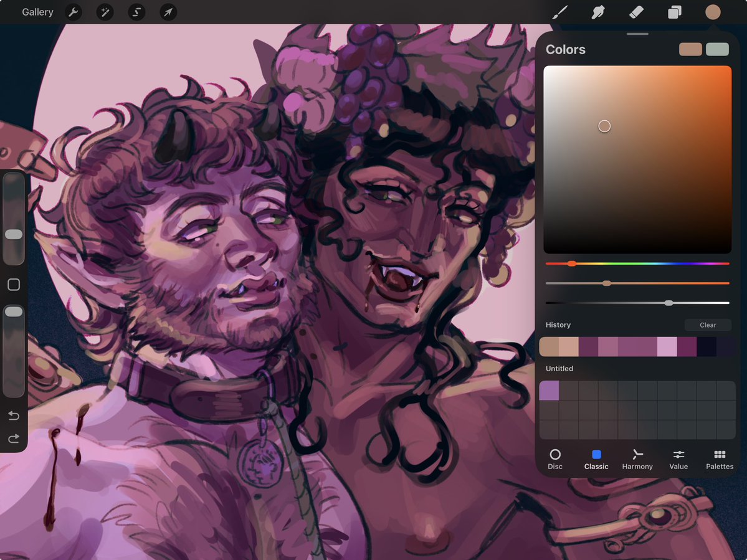This screenshot has width=747, height=560.
Task: Clear the color History
Action: tap(708, 325)
